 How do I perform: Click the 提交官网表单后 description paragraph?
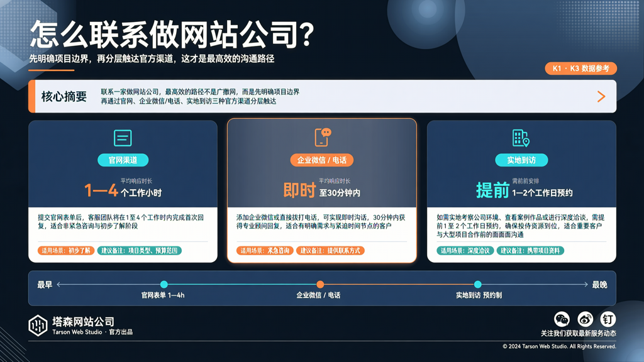coord(121,222)
